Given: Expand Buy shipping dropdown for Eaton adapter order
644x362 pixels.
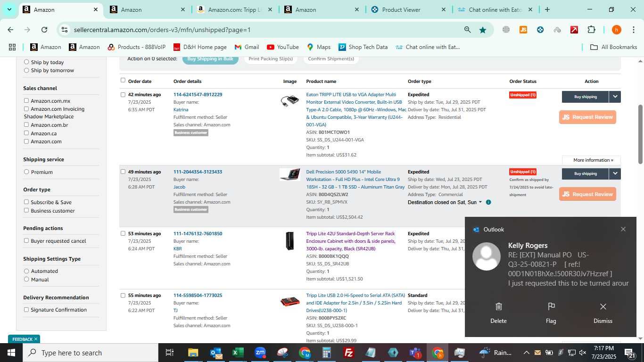Looking at the screenshot, I should pyautogui.click(x=615, y=97).
